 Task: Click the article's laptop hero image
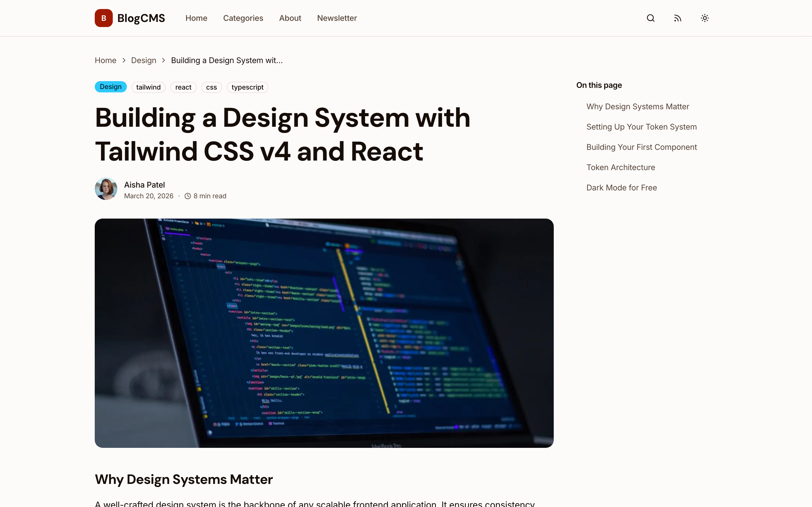click(324, 333)
